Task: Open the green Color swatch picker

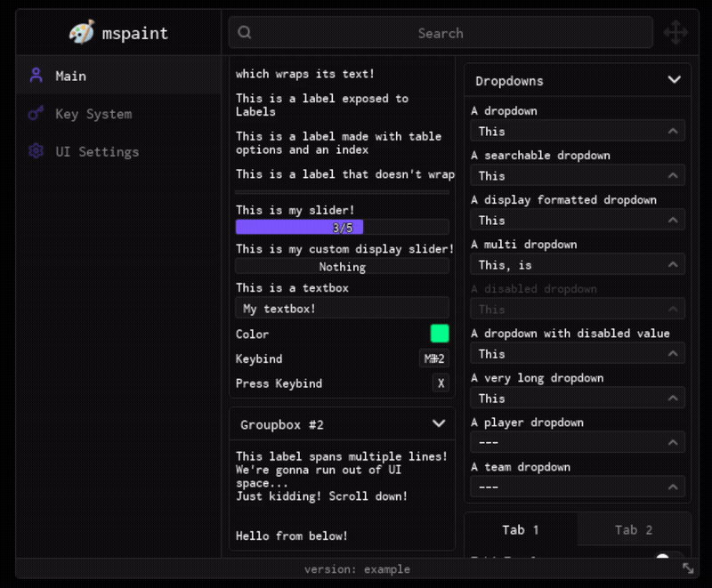Action: point(440,334)
